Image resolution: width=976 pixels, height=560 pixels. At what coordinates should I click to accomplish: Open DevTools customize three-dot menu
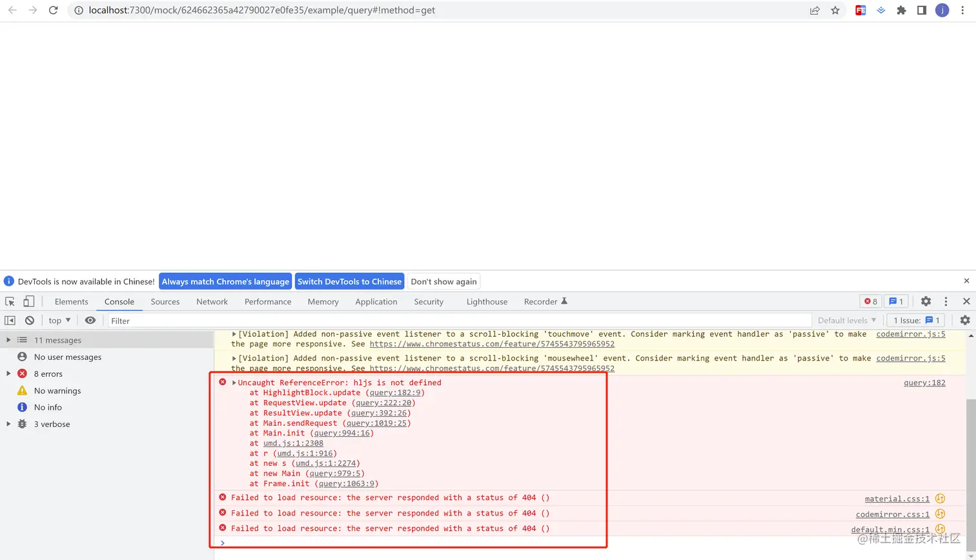coord(946,301)
